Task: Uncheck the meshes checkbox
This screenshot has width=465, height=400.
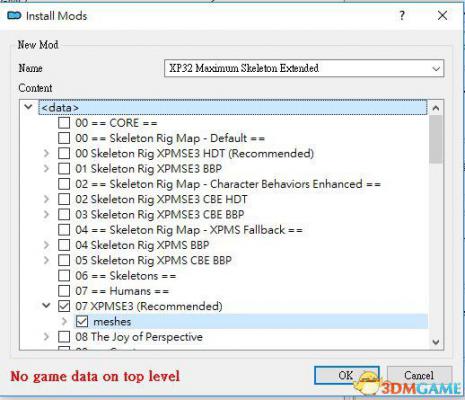Action: click(82, 321)
